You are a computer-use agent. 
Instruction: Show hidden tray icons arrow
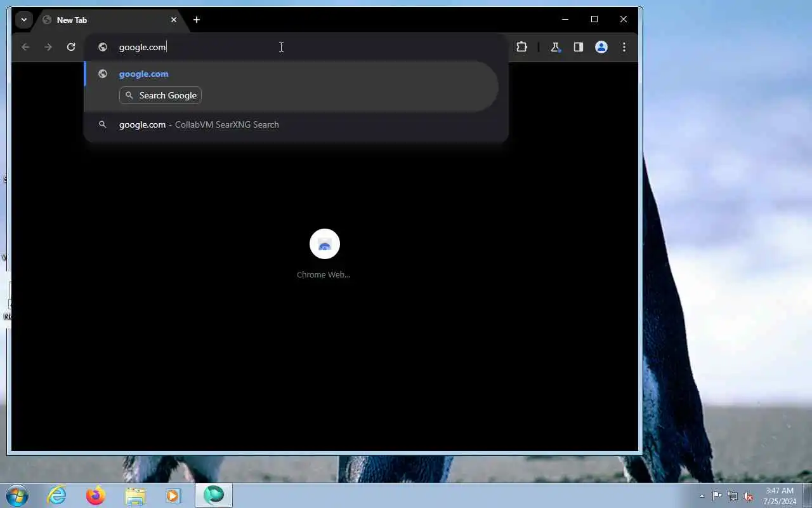pos(702,496)
